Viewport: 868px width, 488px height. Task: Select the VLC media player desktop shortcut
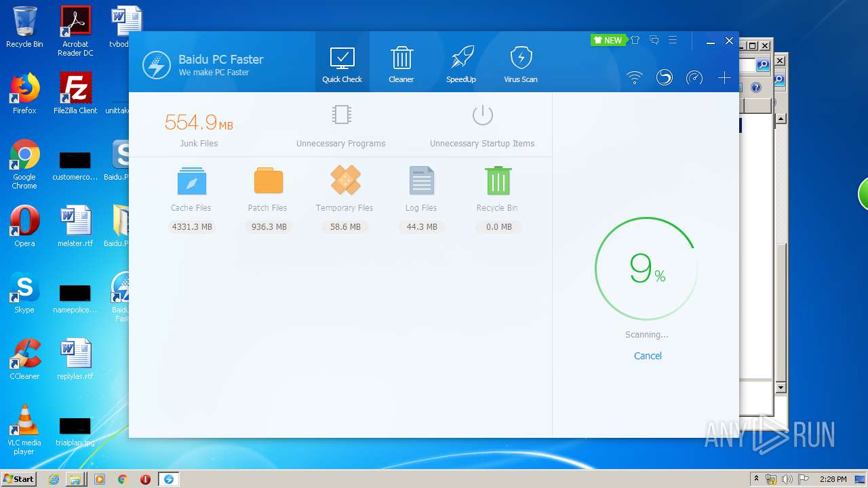[x=24, y=430]
